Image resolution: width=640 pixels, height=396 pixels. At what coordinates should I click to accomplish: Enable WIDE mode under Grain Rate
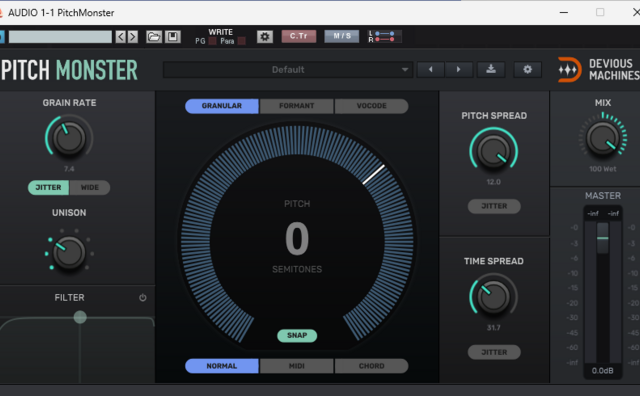pos(90,187)
